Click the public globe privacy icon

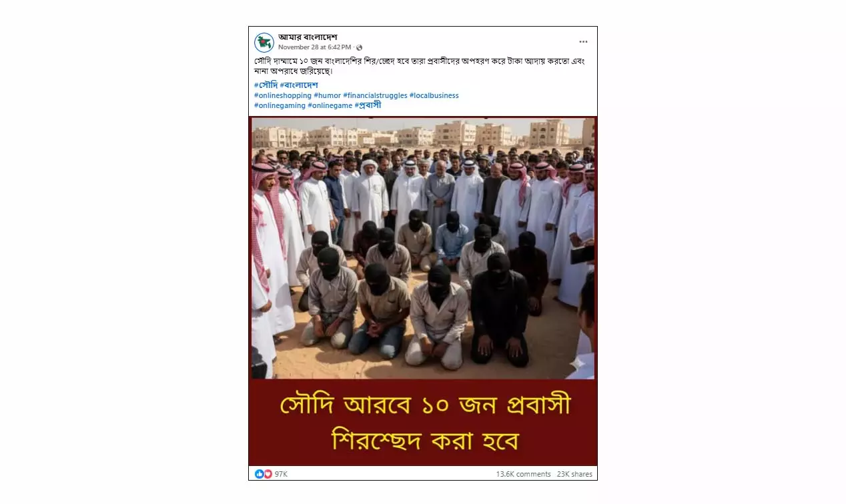click(359, 47)
